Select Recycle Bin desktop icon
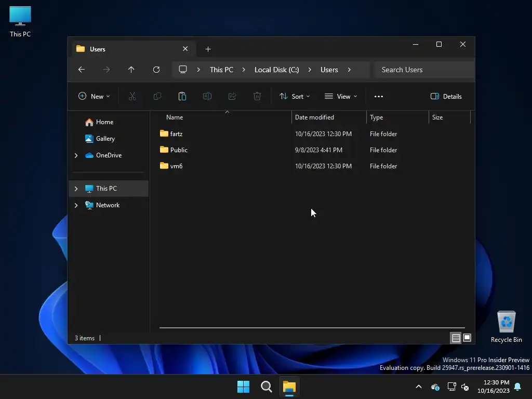Viewport: 532px width, 399px height. click(506, 327)
